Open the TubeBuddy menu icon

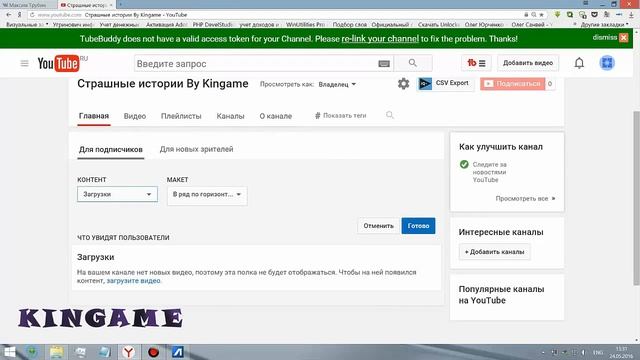click(476, 63)
